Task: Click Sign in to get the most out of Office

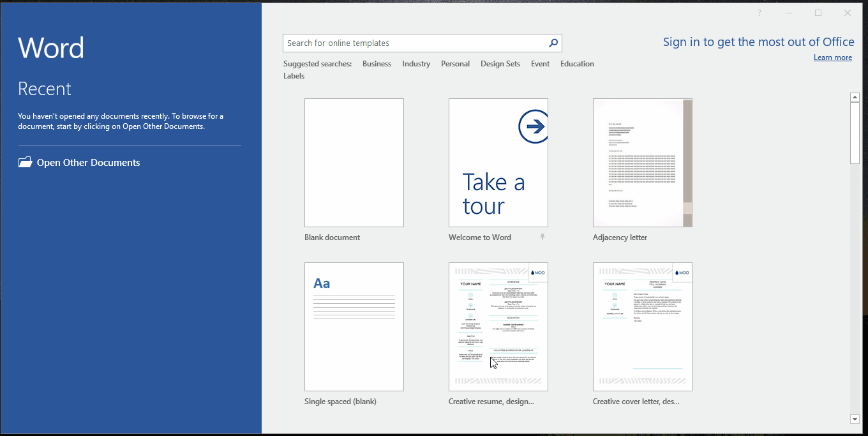Action: [758, 42]
